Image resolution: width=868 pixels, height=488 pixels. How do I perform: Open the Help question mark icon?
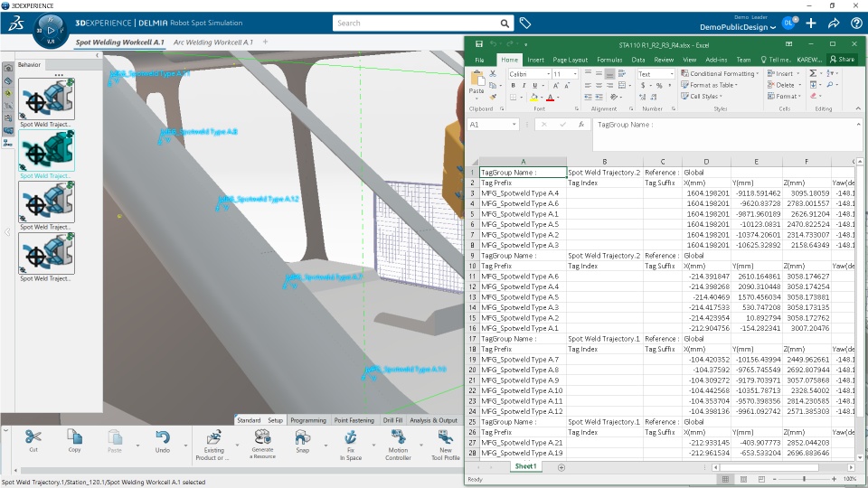pos(856,23)
